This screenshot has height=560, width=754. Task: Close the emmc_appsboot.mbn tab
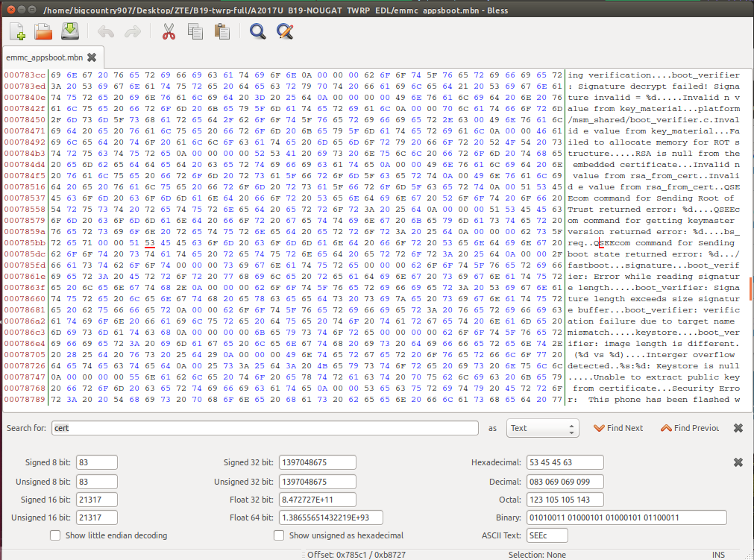[92, 57]
